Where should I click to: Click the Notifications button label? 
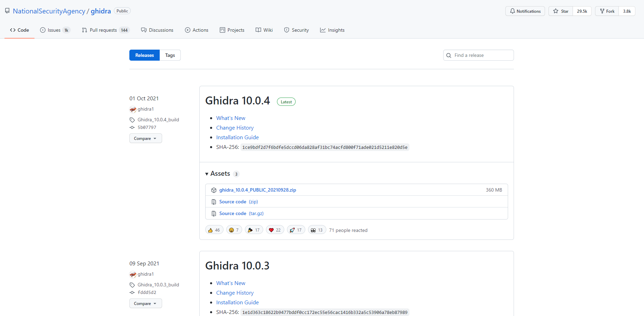click(528, 11)
